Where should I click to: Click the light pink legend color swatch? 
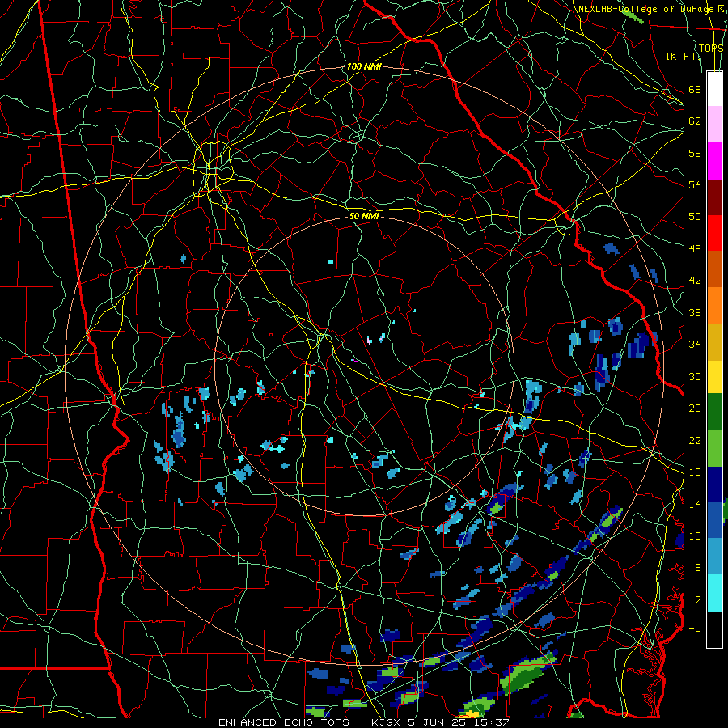click(714, 125)
